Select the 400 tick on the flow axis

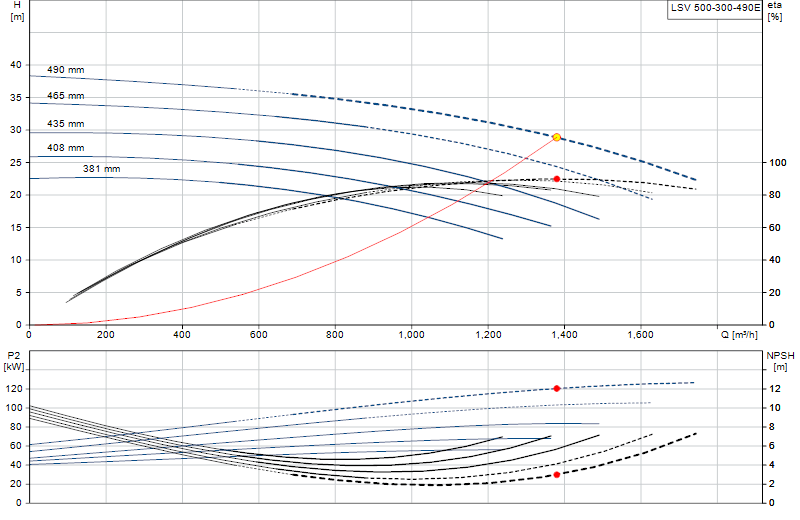pos(182,335)
